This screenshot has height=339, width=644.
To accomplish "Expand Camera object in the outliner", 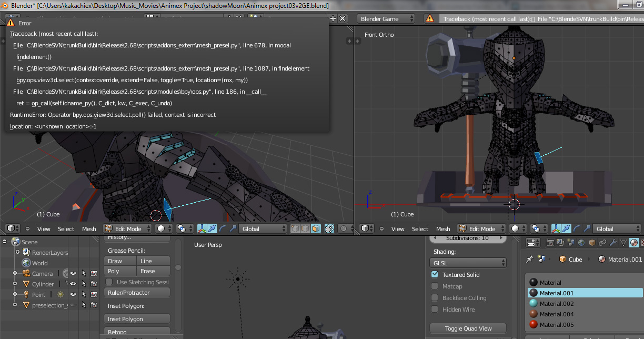I will point(15,273).
